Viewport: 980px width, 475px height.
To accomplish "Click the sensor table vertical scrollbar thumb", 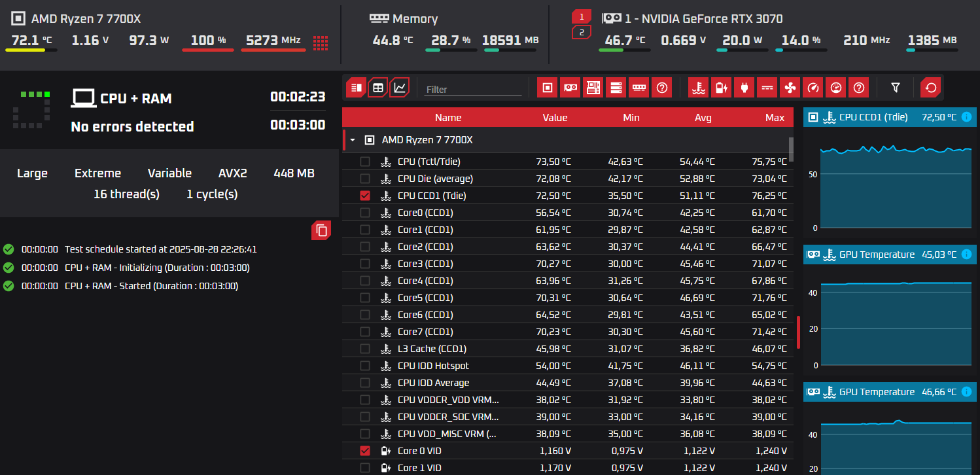I will [791, 149].
